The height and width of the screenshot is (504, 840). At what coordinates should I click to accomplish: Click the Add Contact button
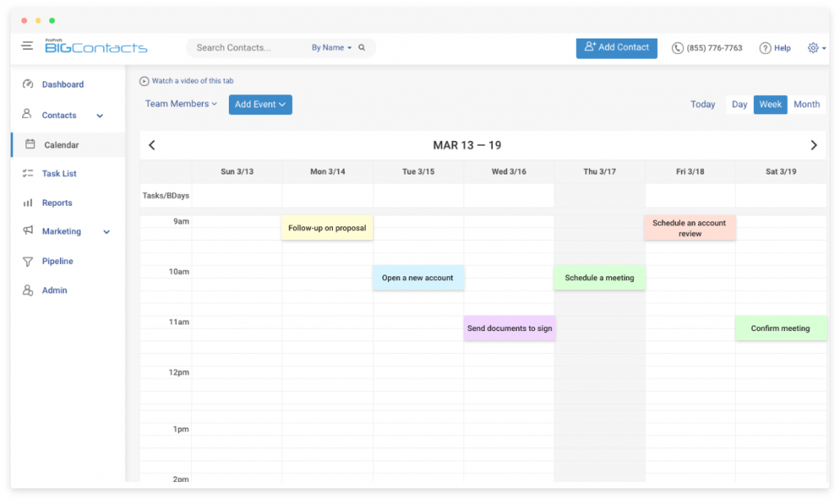tap(616, 48)
